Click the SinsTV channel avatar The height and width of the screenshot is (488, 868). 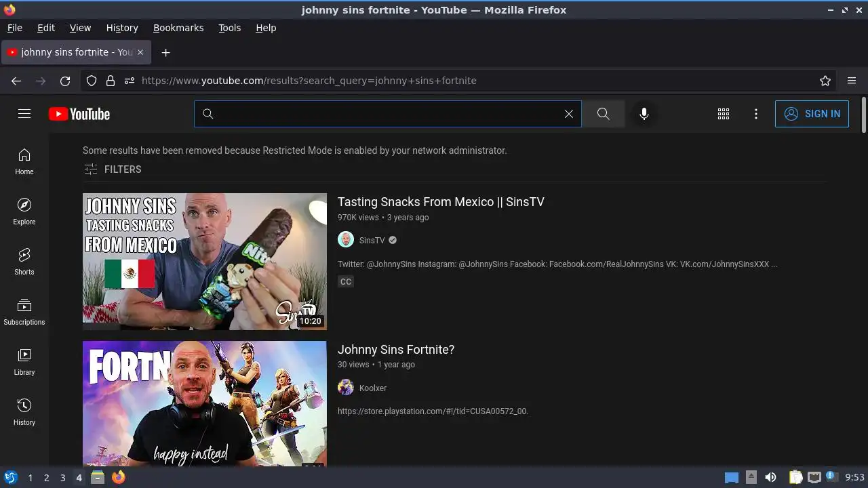[x=346, y=240]
